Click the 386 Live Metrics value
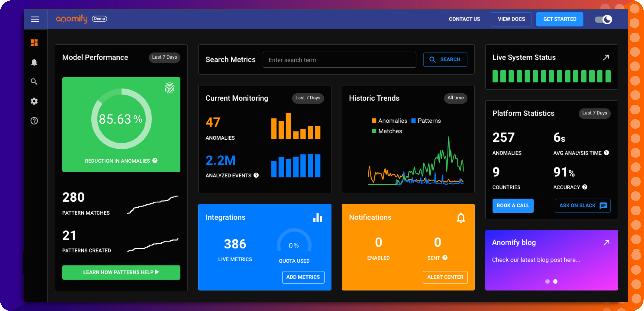This screenshot has height=311, width=644. (235, 244)
